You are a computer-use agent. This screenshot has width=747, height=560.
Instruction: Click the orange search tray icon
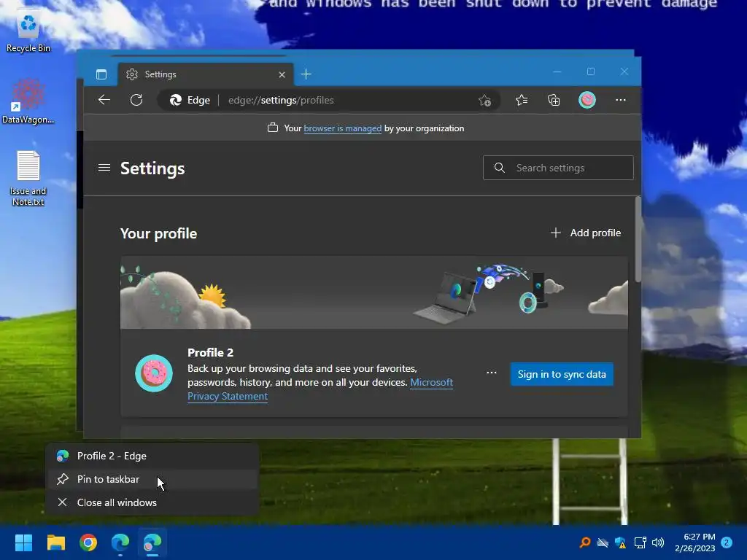(x=585, y=542)
